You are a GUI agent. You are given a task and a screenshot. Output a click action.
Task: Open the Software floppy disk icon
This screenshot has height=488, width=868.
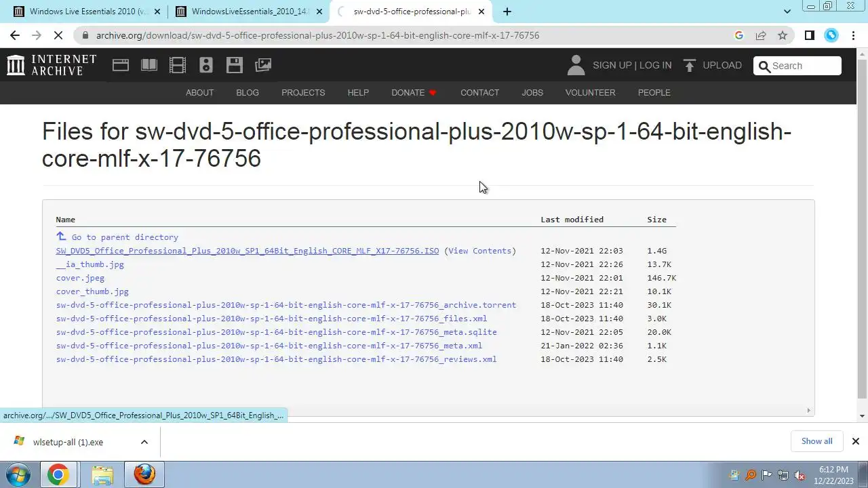pyautogui.click(x=235, y=65)
